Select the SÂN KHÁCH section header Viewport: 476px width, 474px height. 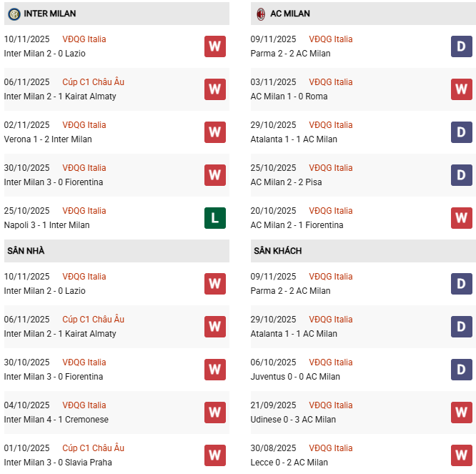click(277, 251)
